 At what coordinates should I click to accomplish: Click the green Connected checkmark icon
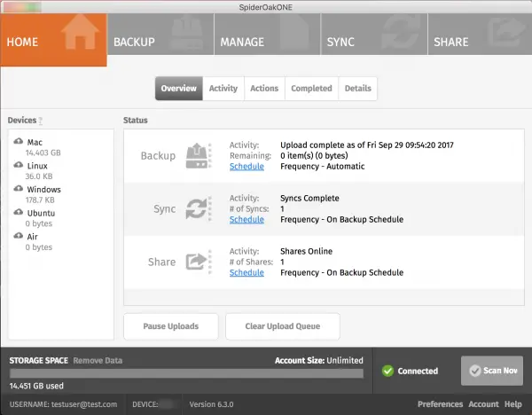tap(387, 371)
